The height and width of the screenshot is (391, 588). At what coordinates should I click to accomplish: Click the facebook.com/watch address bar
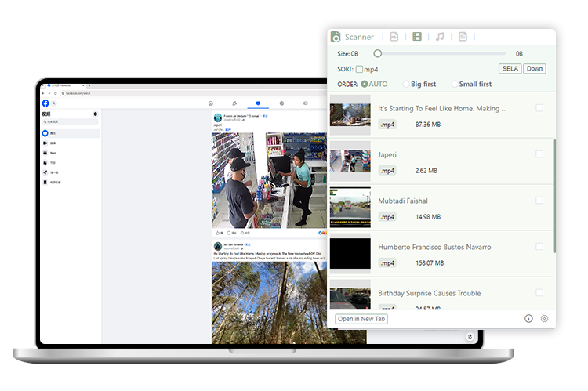[x=195, y=93]
